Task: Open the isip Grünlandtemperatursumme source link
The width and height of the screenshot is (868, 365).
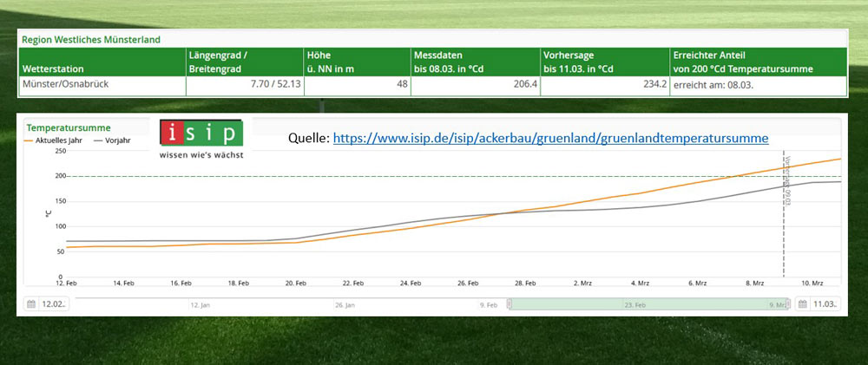Action: pos(550,138)
